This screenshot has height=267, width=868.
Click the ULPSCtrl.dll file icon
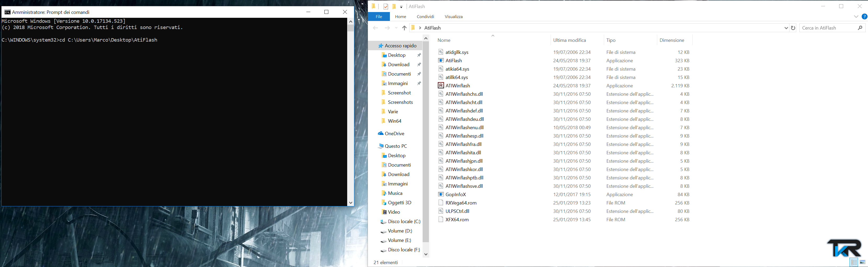point(441,211)
